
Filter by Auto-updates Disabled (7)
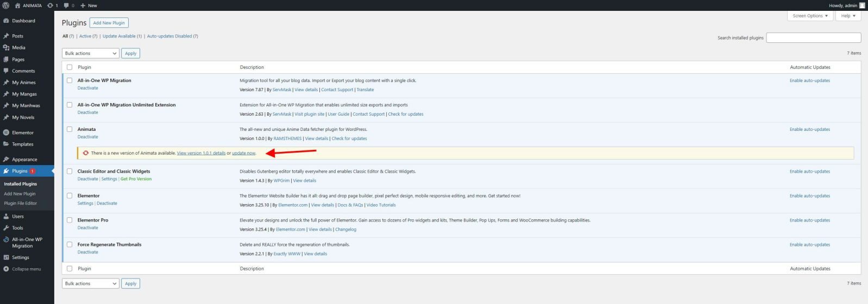[173, 36]
